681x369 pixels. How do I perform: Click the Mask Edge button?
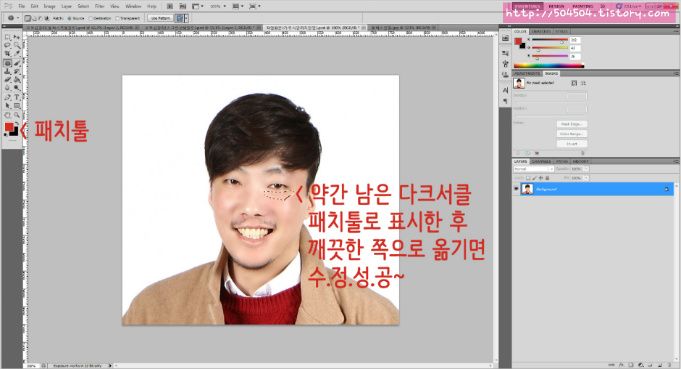tap(572, 124)
